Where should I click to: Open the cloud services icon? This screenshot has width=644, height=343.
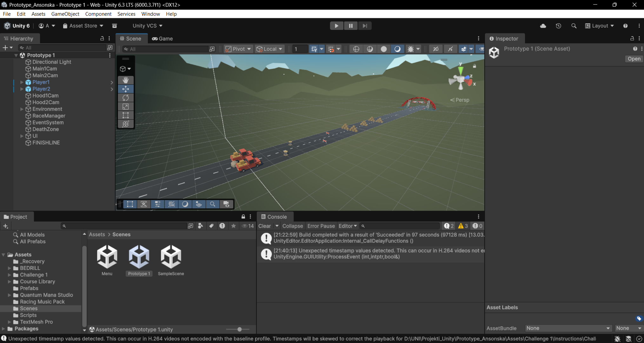point(543,26)
